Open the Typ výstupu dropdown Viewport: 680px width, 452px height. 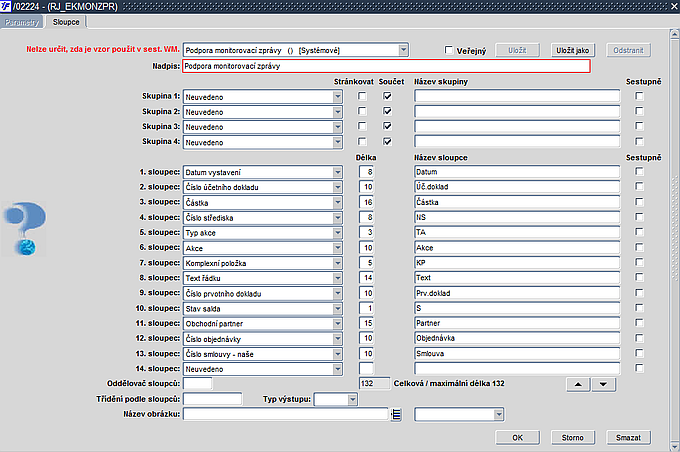click(x=353, y=399)
